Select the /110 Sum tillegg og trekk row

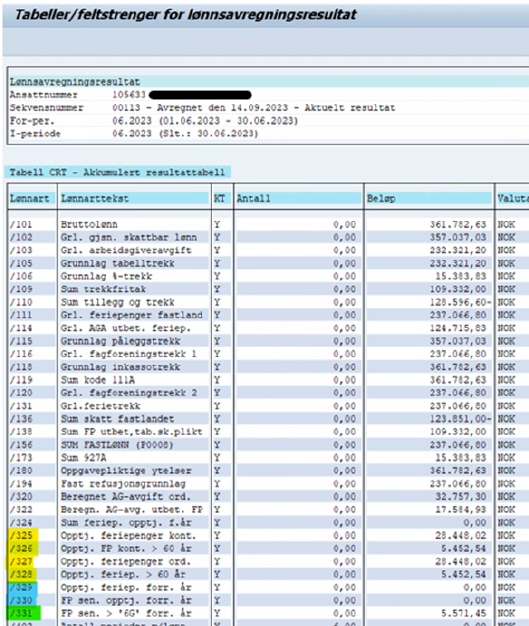268,302
